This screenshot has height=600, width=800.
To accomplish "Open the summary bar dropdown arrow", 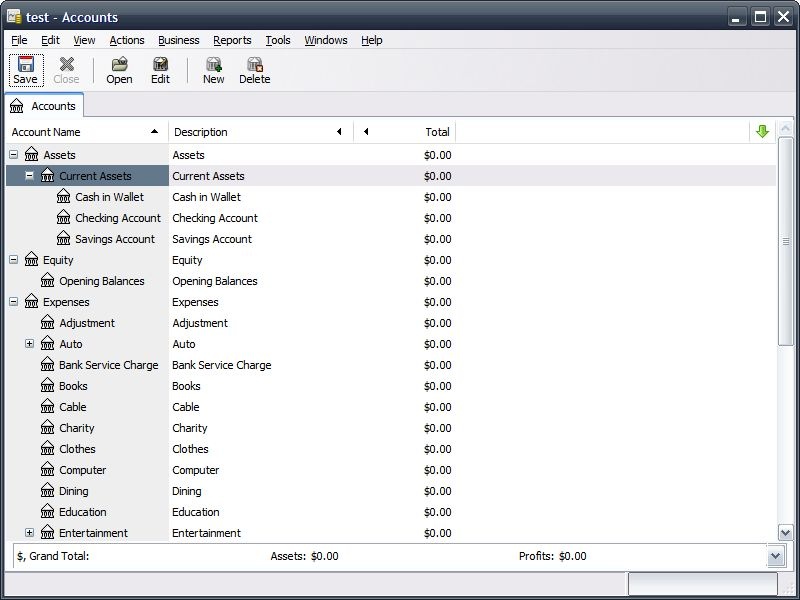I will (776, 557).
